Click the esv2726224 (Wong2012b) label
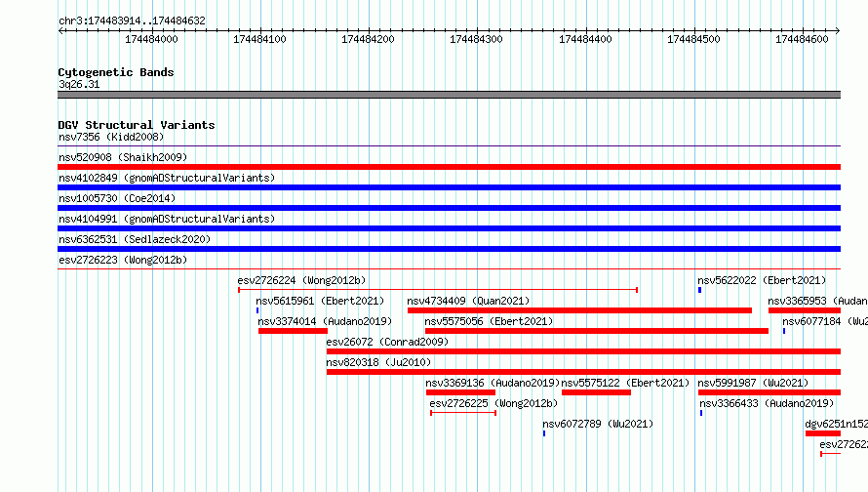Image resolution: width=868 pixels, height=492 pixels. point(301,280)
